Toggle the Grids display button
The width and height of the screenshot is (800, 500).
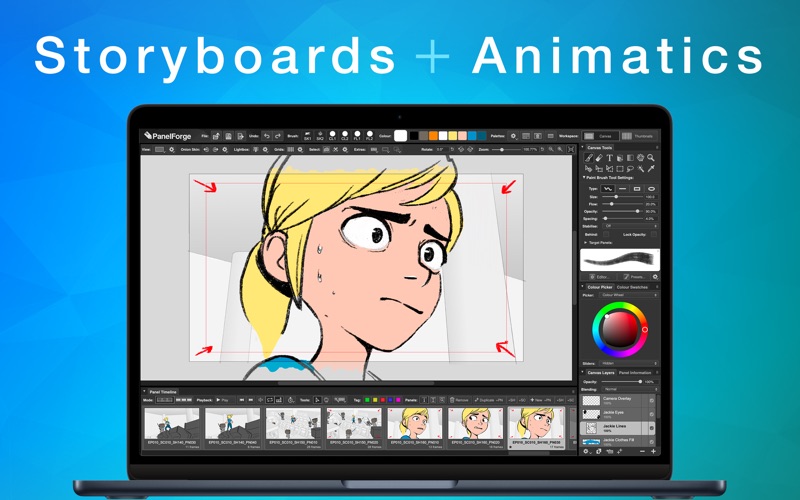click(x=290, y=149)
